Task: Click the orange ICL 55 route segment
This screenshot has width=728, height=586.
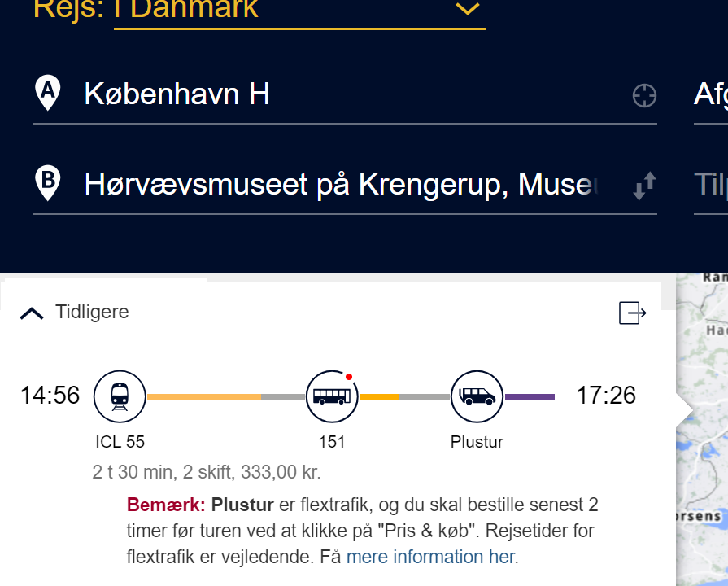Action: (x=204, y=396)
